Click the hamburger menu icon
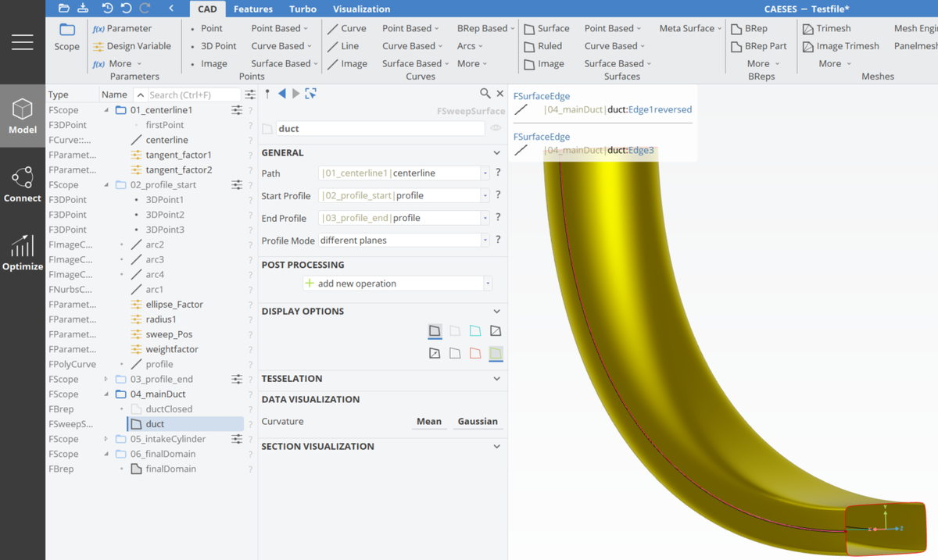Screen dimensions: 938x560 22,42
